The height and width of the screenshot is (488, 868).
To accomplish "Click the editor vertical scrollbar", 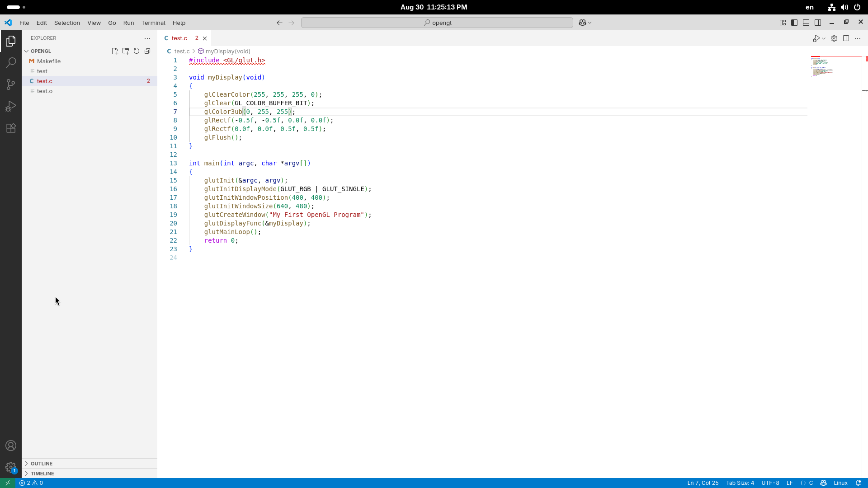I will coord(865,267).
